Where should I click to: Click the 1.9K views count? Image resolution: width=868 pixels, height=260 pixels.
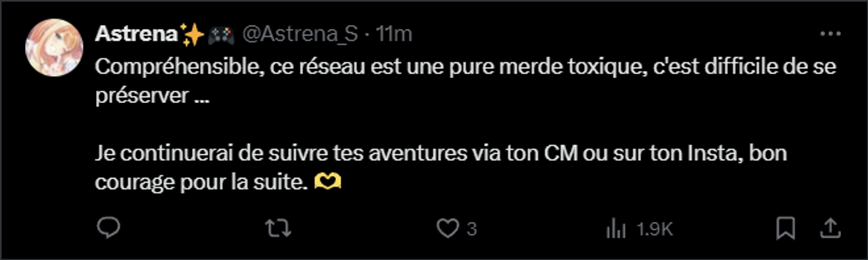654,229
